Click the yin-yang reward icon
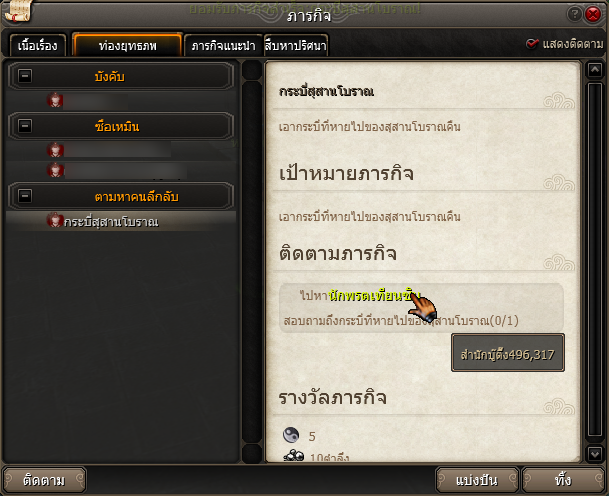The height and width of the screenshot is (496, 609). (291, 435)
